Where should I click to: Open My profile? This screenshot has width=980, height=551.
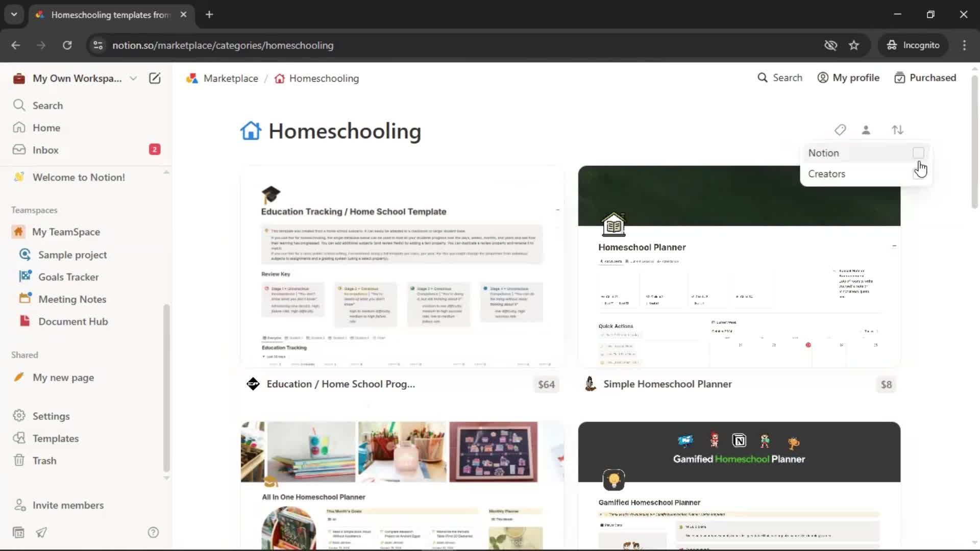click(848, 78)
